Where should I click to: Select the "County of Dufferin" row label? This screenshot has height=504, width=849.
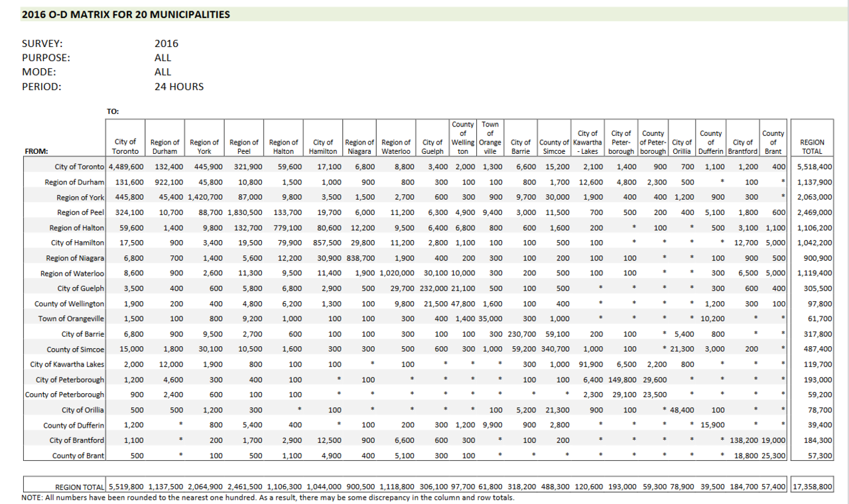[x=74, y=426]
